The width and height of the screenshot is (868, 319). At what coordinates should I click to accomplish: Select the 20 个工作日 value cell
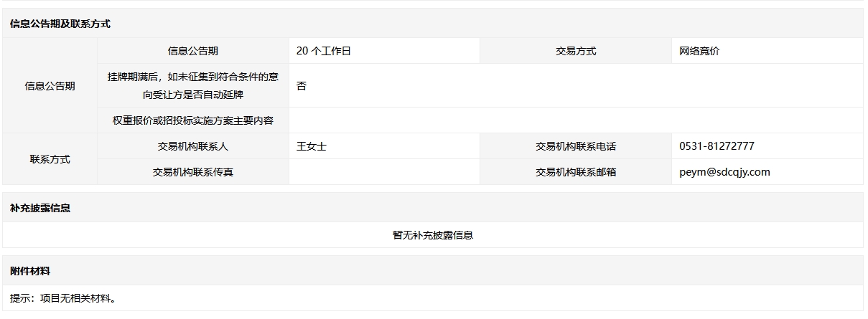(x=384, y=51)
